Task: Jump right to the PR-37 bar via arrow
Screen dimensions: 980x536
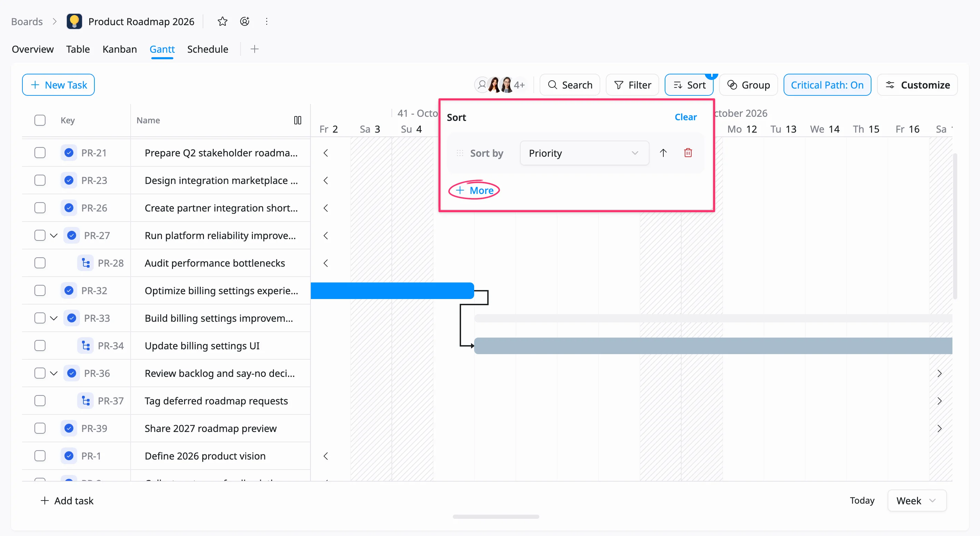Action: [x=939, y=401]
